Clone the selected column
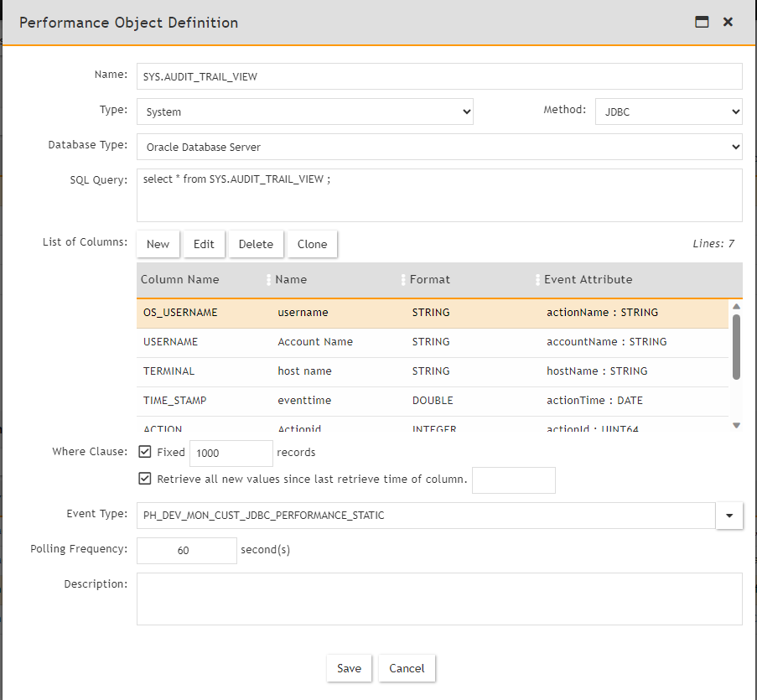Viewport: 757px width, 700px height. [312, 244]
